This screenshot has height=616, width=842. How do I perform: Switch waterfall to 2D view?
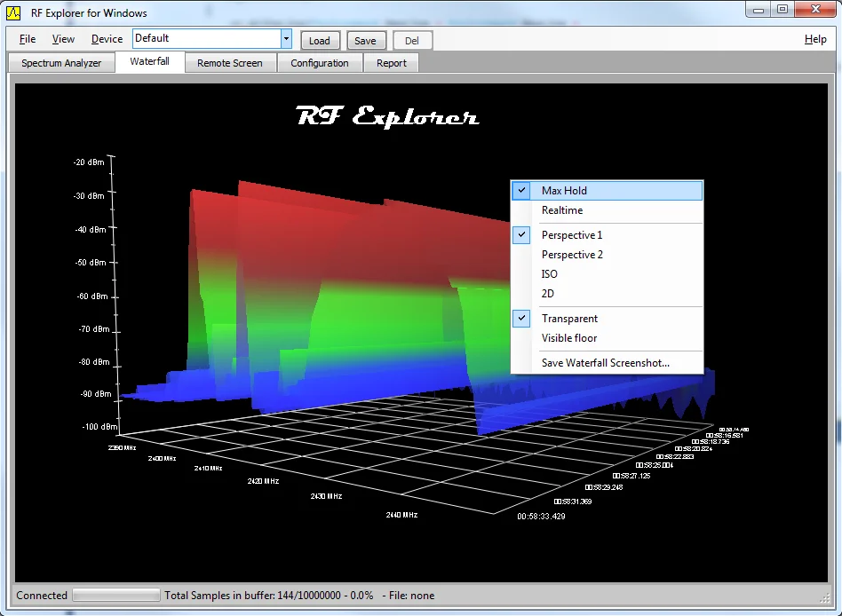pos(548,294)
